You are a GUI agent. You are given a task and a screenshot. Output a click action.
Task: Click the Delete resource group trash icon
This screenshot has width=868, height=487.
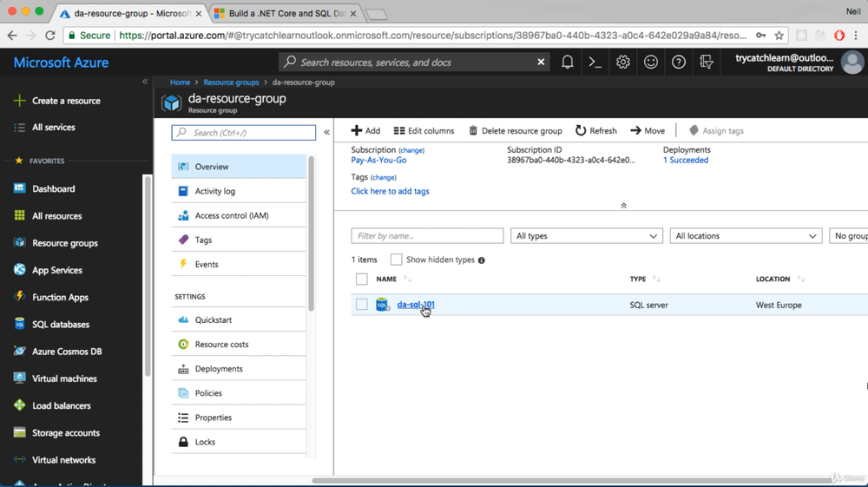[x=473, y=131]
